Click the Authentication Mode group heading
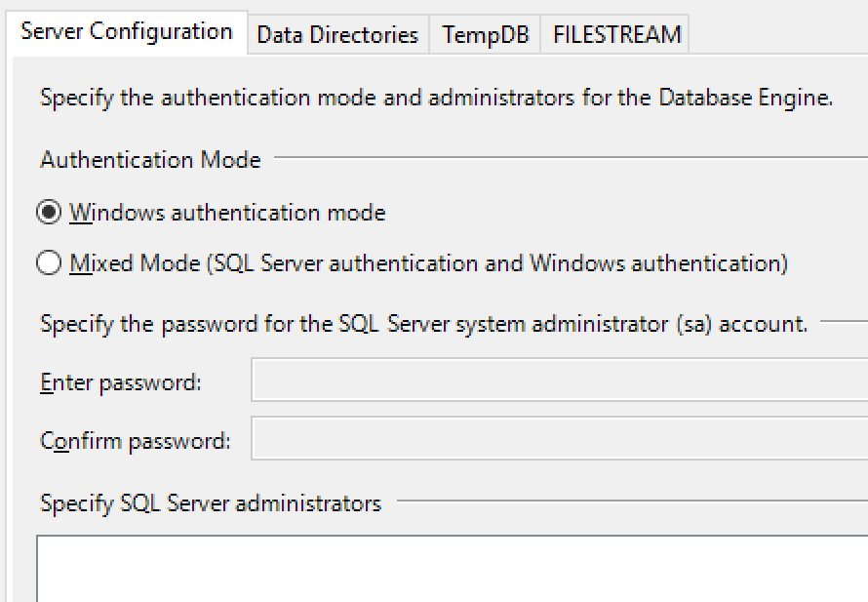 (x=150, y=159)
